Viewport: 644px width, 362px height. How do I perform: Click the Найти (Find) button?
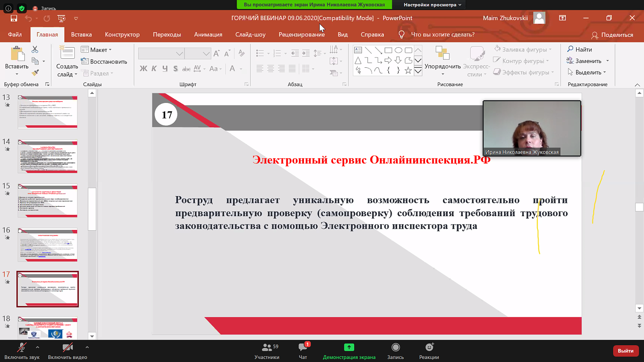click(580, 49)
